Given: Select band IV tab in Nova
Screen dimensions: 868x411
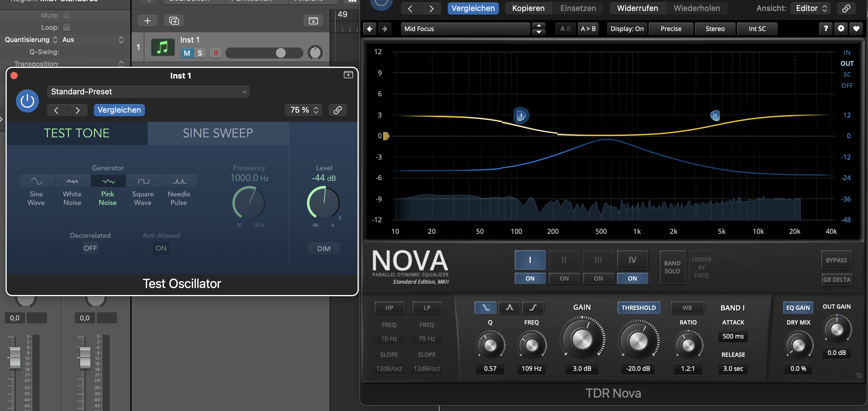Looking at the screenshot, I should pos(632,260).
